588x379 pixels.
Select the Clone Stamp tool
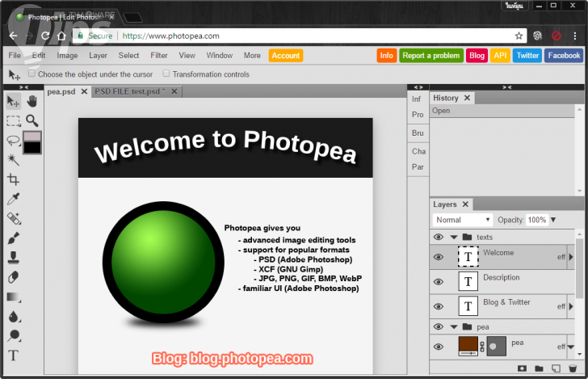14,258
